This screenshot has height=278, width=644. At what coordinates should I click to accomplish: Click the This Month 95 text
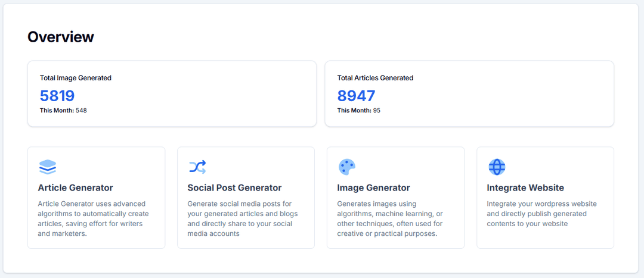click(358, 111)
